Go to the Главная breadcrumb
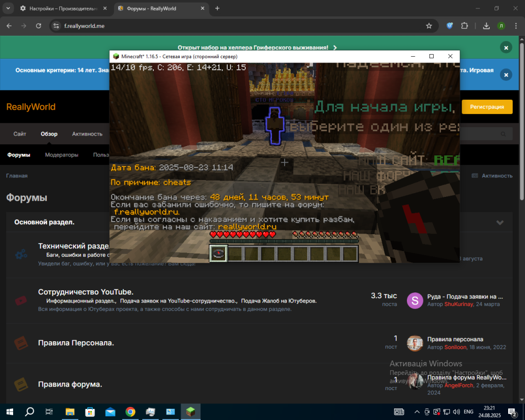 (17, 176)
